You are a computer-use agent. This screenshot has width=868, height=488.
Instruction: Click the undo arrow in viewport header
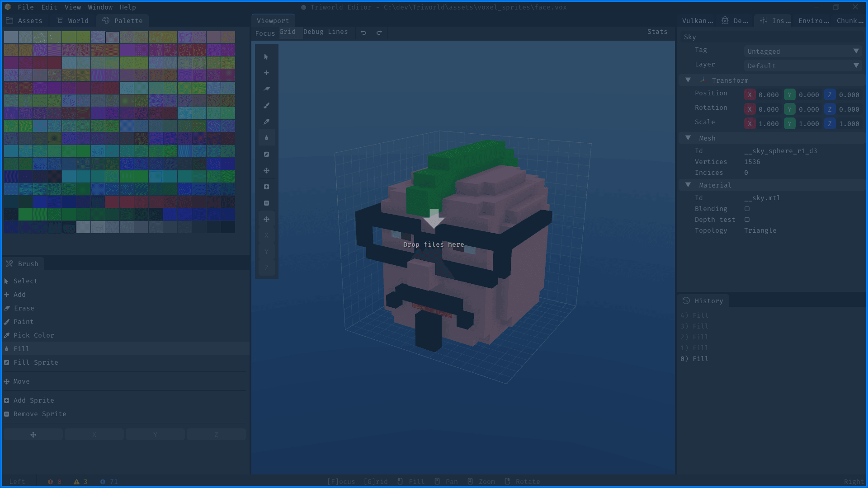[x=363, y=33]
